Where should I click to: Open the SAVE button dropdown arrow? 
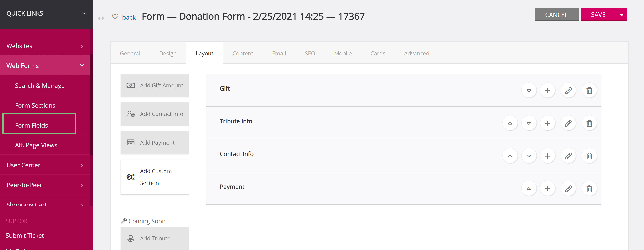click(621, 14)
